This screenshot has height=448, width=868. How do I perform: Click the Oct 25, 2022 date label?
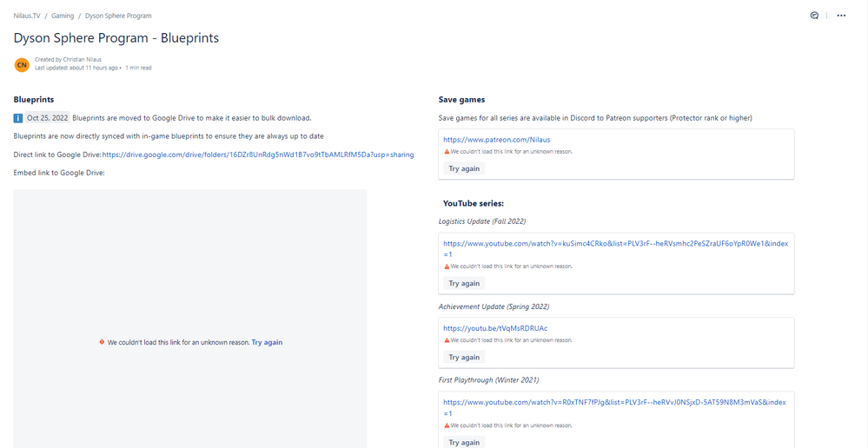(48, 118)
